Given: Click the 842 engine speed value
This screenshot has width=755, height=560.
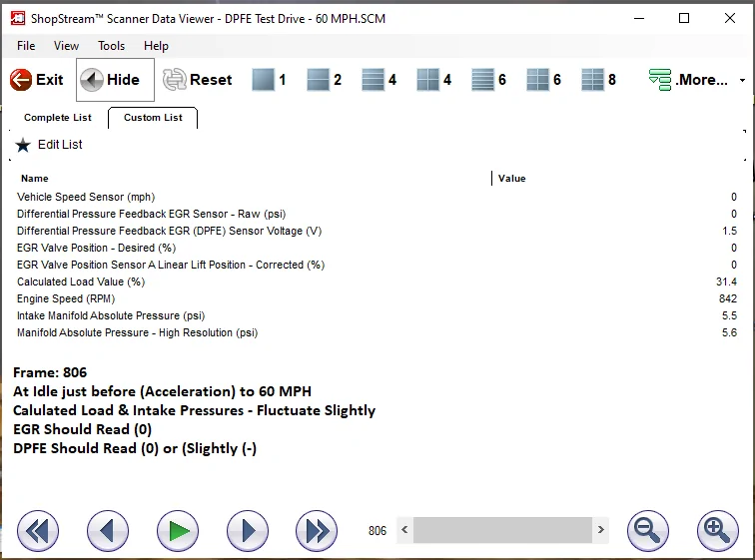Looking at the screenshot, I should click(x=728, y=298).
